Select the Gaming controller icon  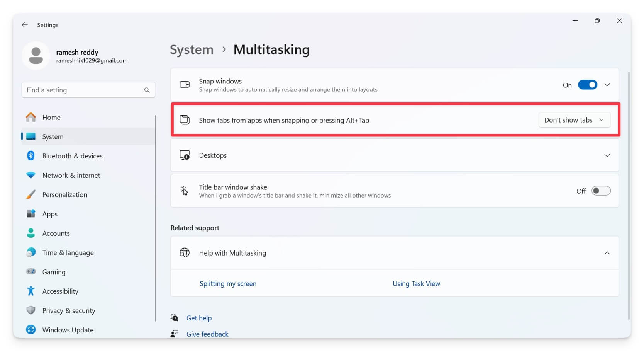click(31, 272)
